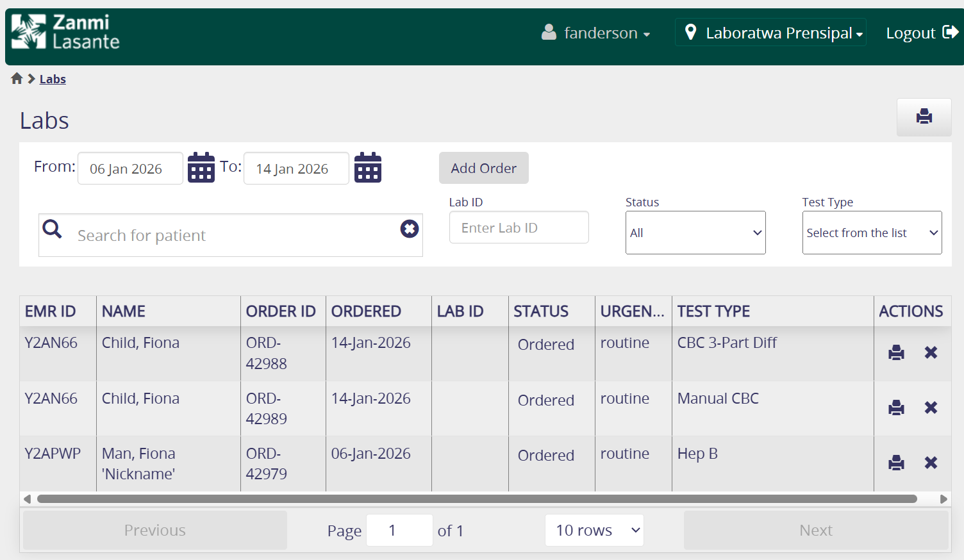The width and height of the screenshot is (964, 560).
Task: Change the rows per page selector
Action: tap(594, 531)
